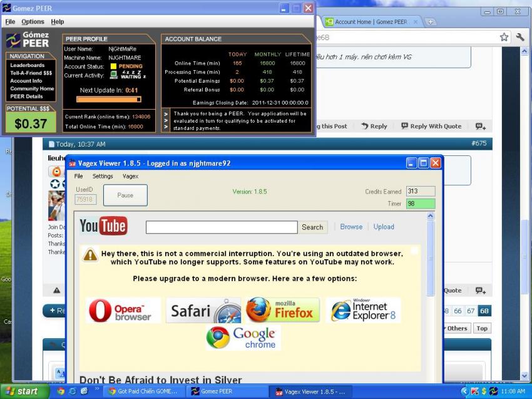Image resolution: width=532 pixels, height=399 pixels.
Task: Click the $0.37 potential earnings box
Action: pos(31,123)
